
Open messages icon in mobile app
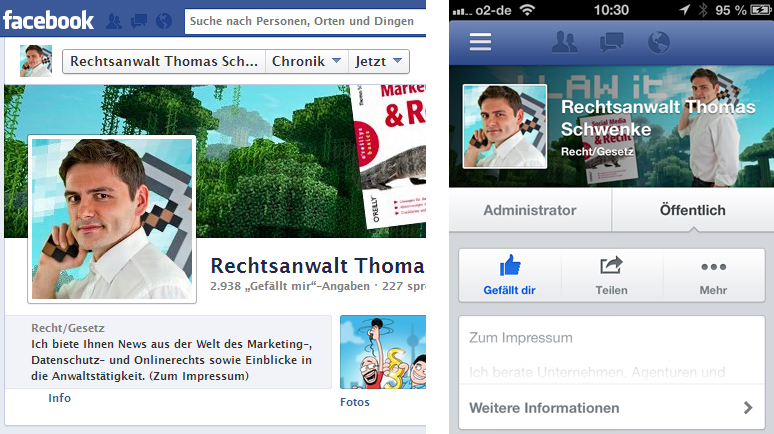click(612, 42)
